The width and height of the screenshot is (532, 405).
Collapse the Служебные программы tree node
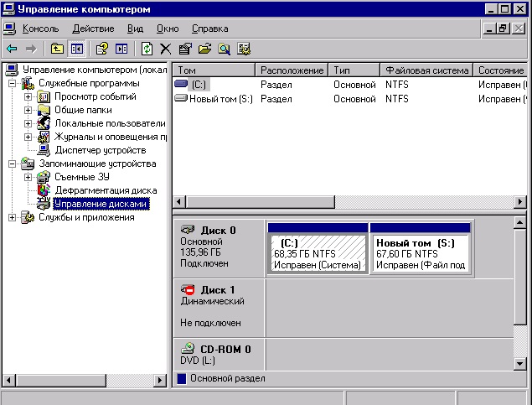[x=13, y=83]
